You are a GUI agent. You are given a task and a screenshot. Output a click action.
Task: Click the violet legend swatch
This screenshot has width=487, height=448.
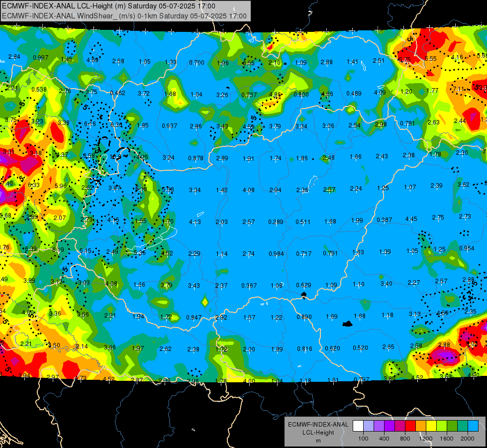point(390,426)
